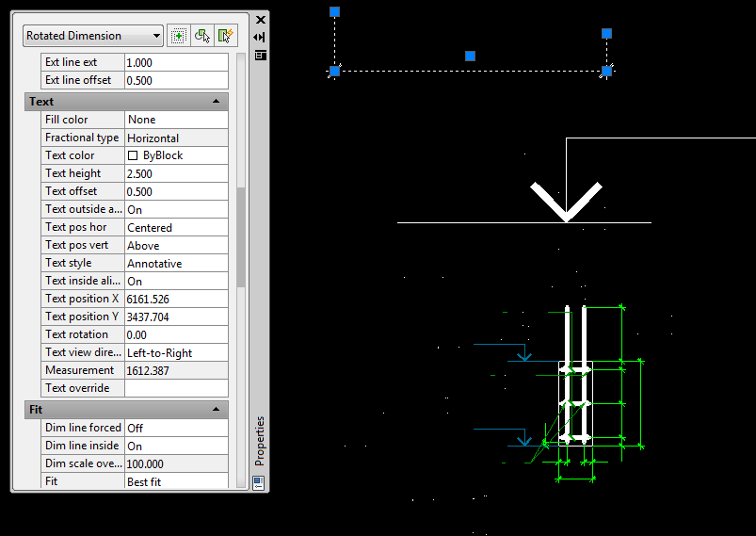Screen dimensions: 756x536
Task: Toggle Text outside align On value
Action: 176,209
